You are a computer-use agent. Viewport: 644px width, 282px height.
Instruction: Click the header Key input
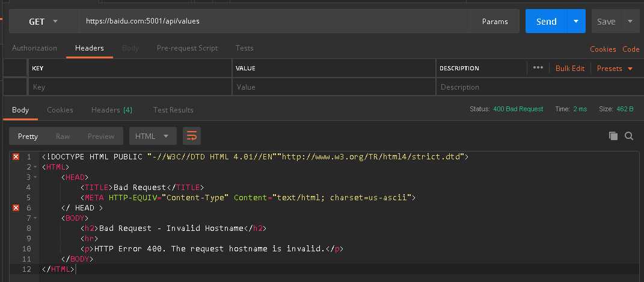pyautogui.click(x=130, y=87)
